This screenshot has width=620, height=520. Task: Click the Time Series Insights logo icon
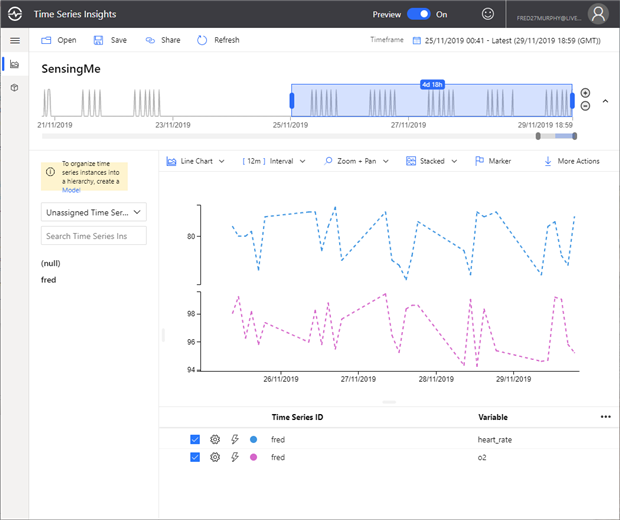15,14
